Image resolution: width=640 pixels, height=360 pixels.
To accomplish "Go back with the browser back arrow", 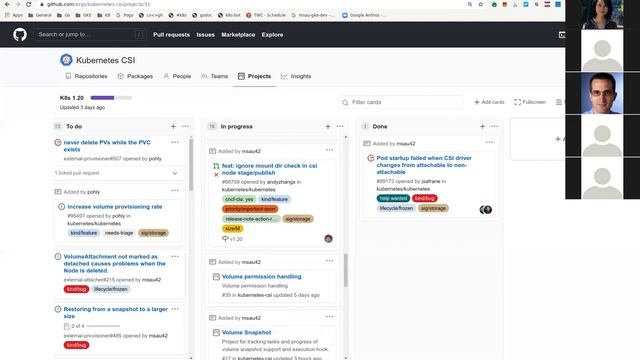I will coord(7,4).
